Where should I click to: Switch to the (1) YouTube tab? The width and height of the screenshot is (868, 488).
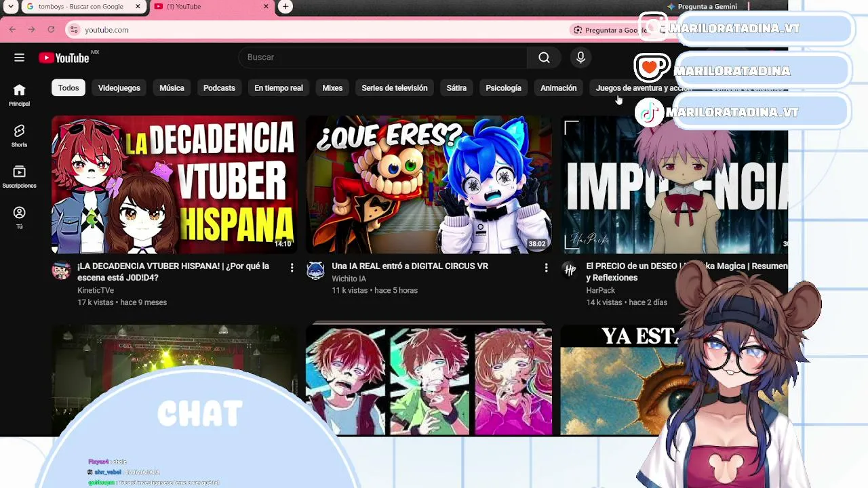(x=212, y=7)
